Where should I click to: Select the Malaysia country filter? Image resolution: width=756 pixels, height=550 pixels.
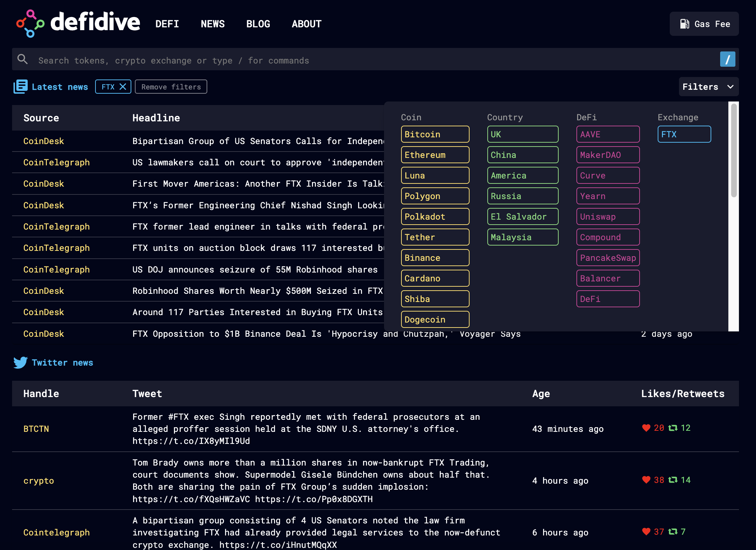coord(523,237)
